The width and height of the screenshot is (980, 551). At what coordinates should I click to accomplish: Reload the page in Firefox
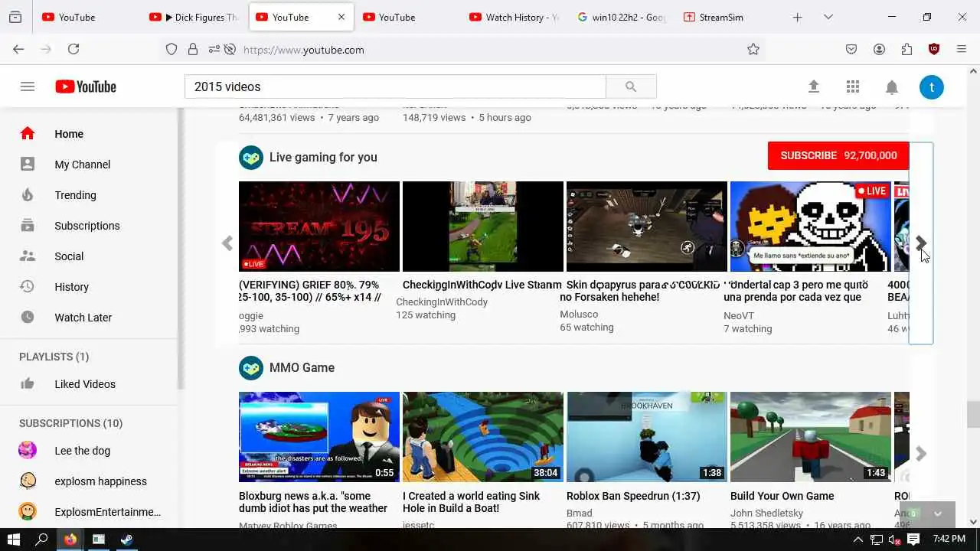click(x=73, y=49)
